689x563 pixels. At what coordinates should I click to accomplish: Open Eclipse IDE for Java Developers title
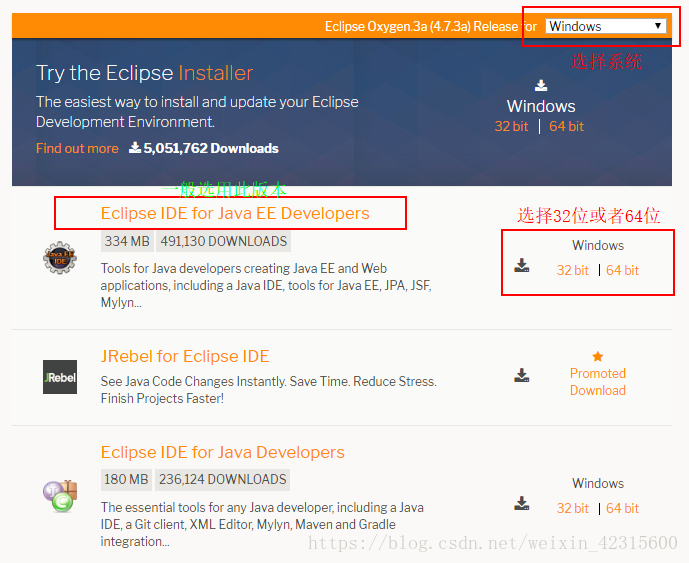(x=223, y=452)
